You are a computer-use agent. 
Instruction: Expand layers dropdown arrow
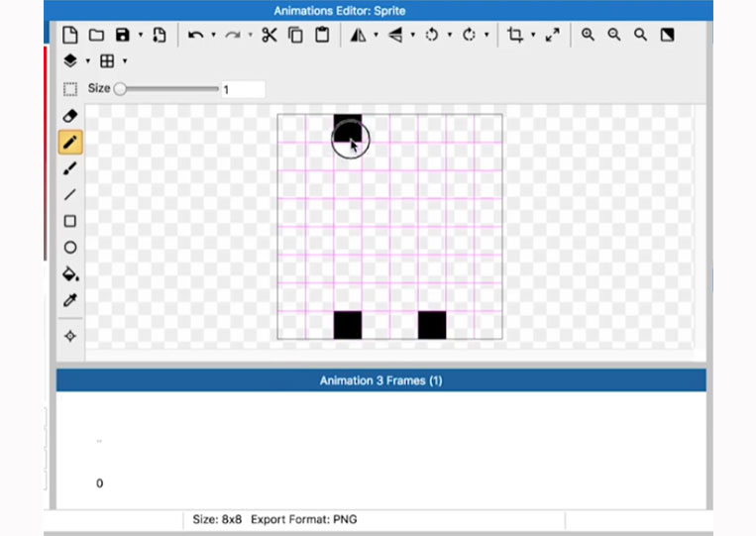coord(88,60)
